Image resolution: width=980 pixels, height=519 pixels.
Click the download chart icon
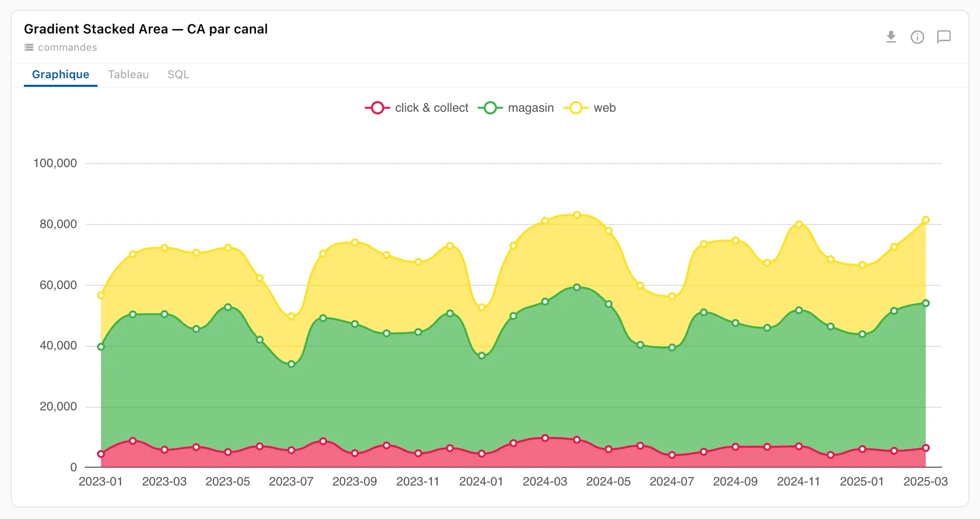pyautogui.click(x=891, y=37)
